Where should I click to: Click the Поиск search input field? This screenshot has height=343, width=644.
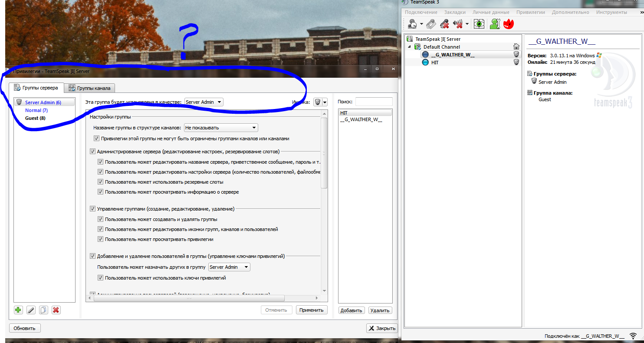click(x=374, y=102)
